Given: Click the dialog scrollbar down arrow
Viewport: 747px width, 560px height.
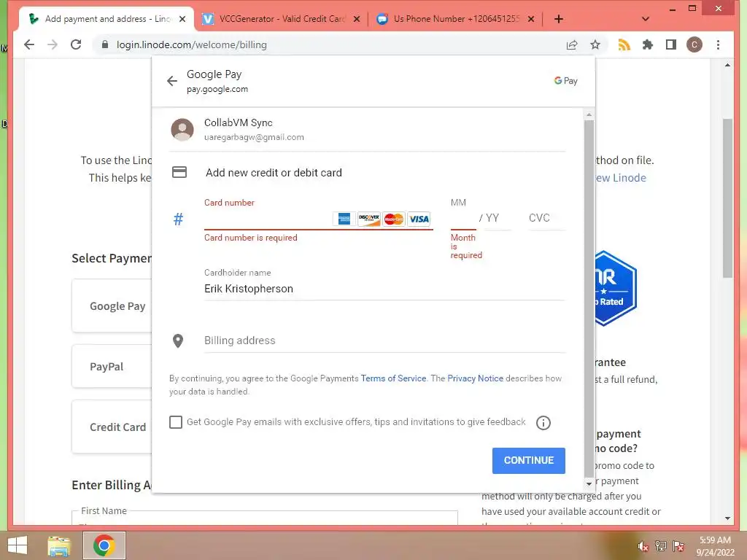Looking at the screenshot, I should click(x=589, y=484).
